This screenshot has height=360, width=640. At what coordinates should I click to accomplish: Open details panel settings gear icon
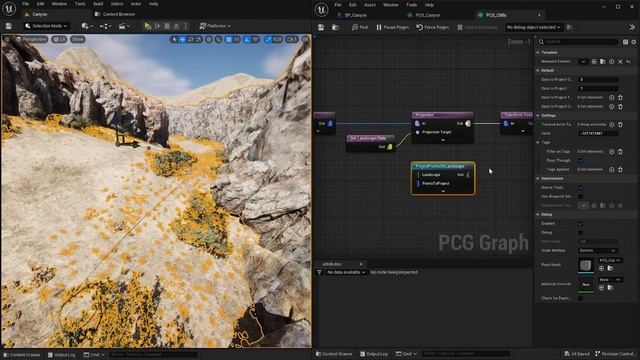633,42
